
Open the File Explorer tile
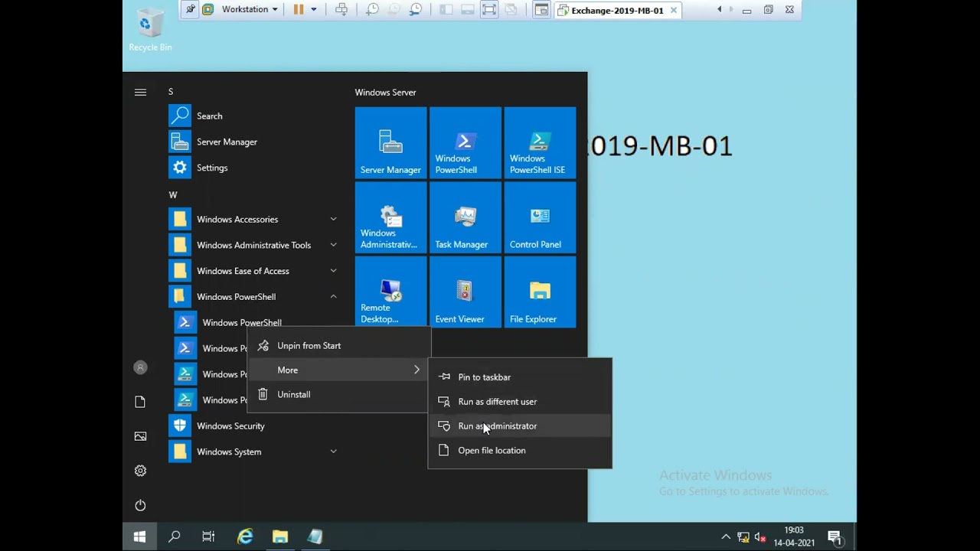coord(540,292)
